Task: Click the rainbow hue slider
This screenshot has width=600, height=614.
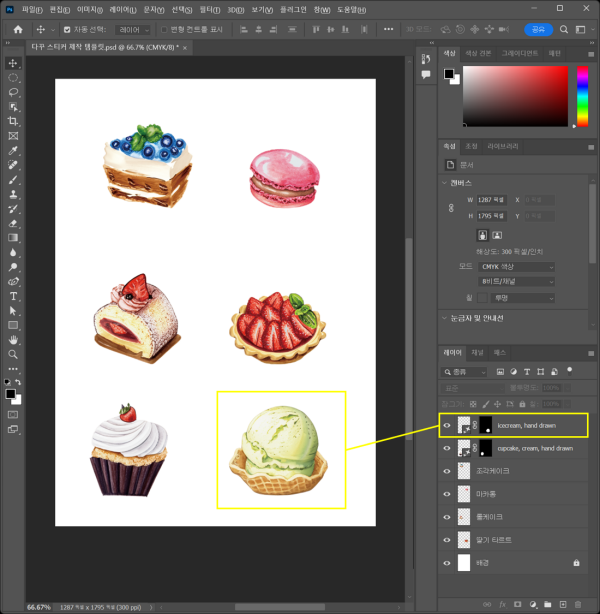Action: [x=582, y=96]
